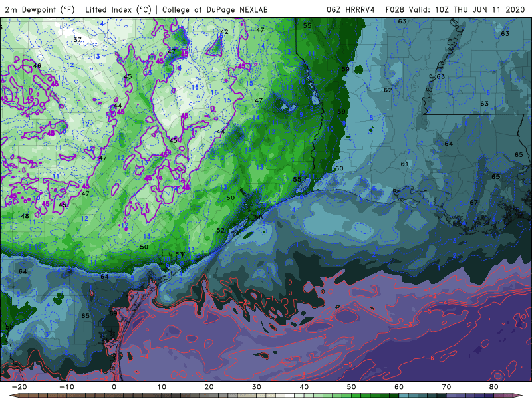
Task: Click the black dewpoint value 61 on the map
Action: (404, 164)
